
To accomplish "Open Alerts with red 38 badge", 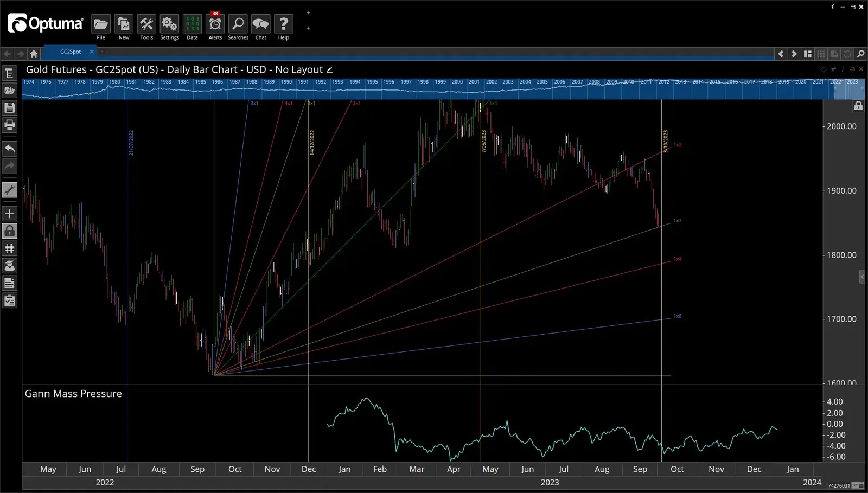I will (215, 23).
